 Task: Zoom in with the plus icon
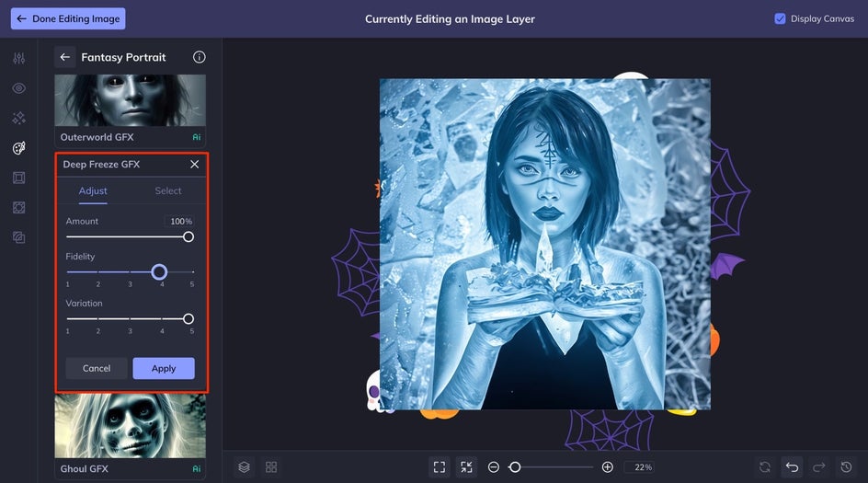point(607,467)
